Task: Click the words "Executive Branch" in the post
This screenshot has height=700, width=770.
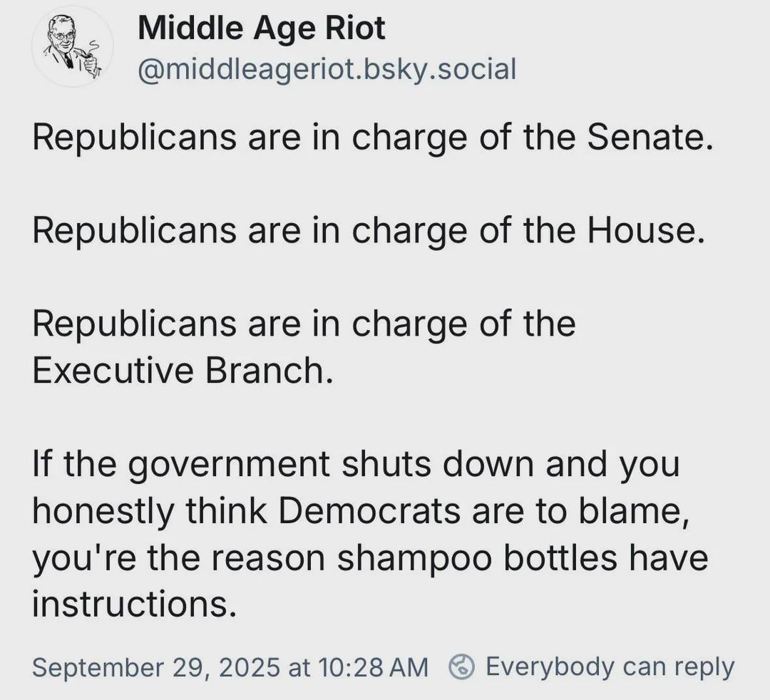Action: click(x=182, y=371)
